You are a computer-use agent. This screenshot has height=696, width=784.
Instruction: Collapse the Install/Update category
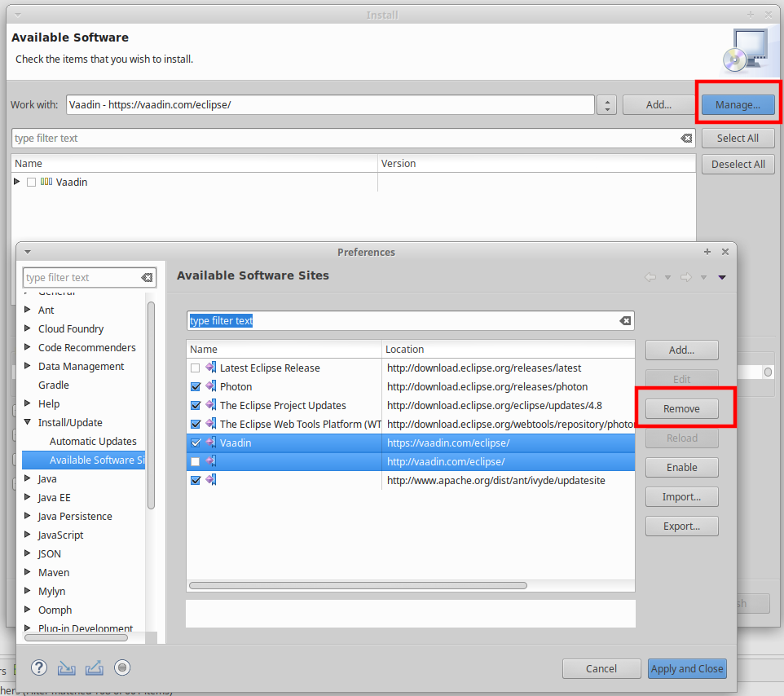point(26,422)
